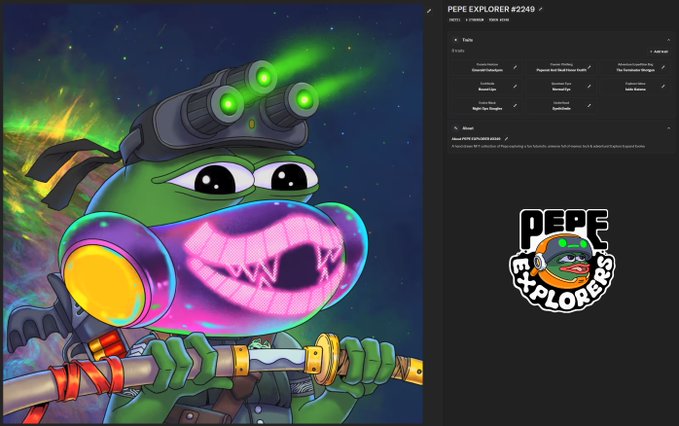This screenshot has width=679, height=426.
Task: Click the edit pencil beside the NFT image
Action: pyautogui.click(x=429, y=11)
